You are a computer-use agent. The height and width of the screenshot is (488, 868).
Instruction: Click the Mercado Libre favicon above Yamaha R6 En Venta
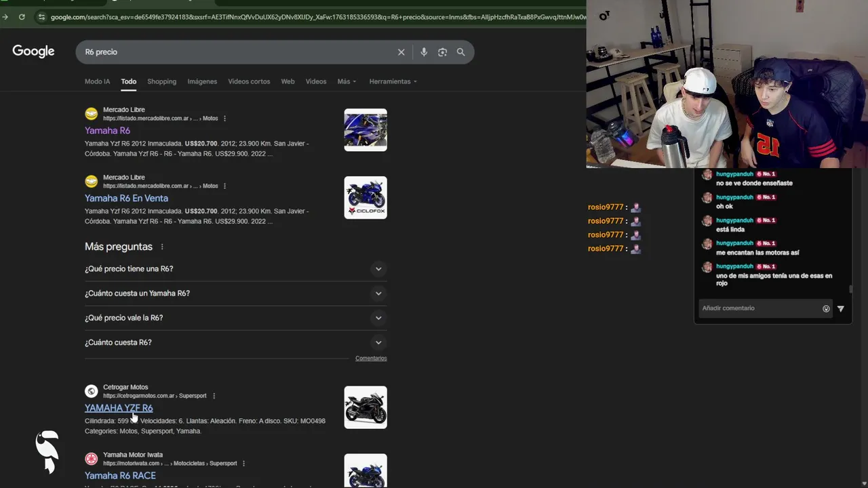pyautogui.click(x=92, y=182)
